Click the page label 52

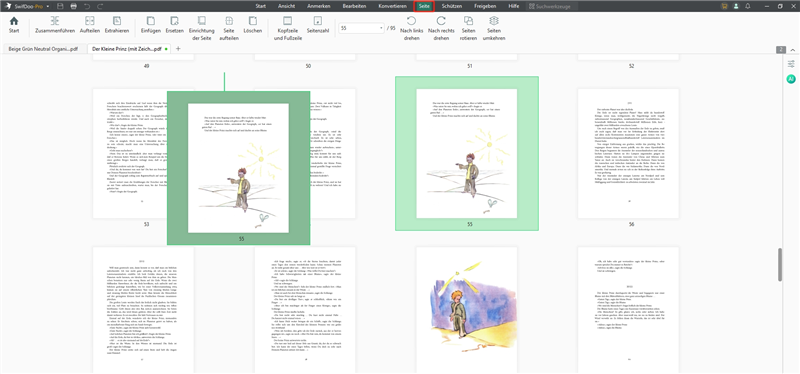pos(632,66)
